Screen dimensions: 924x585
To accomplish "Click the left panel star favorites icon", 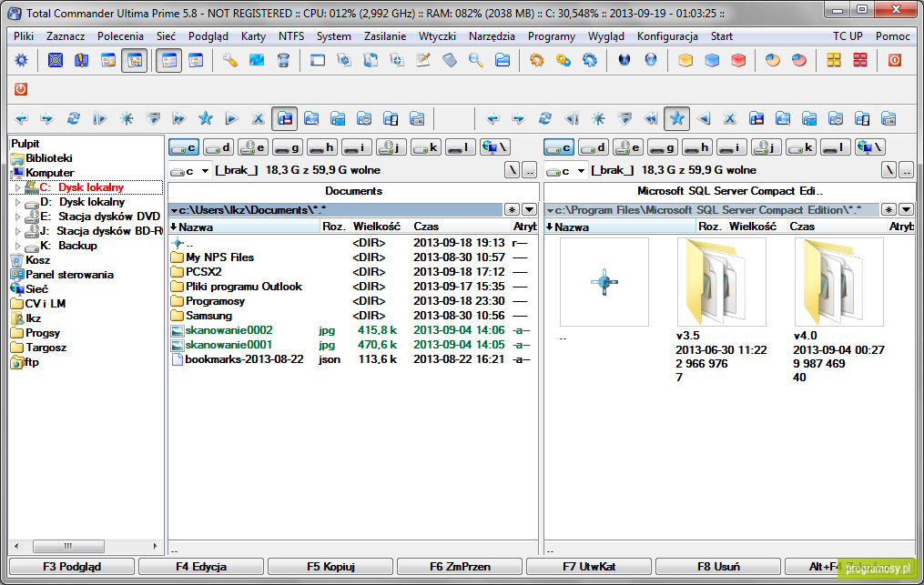I will click(x=206, y=119).
